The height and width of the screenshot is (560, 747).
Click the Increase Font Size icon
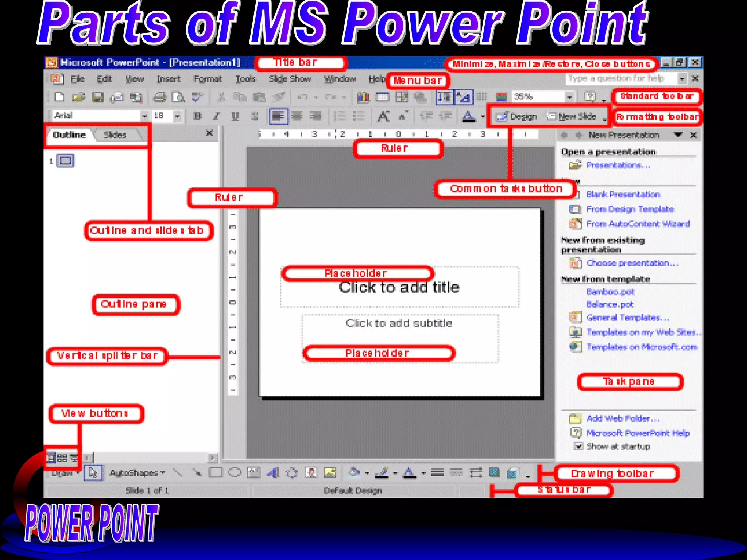point(383,116)
